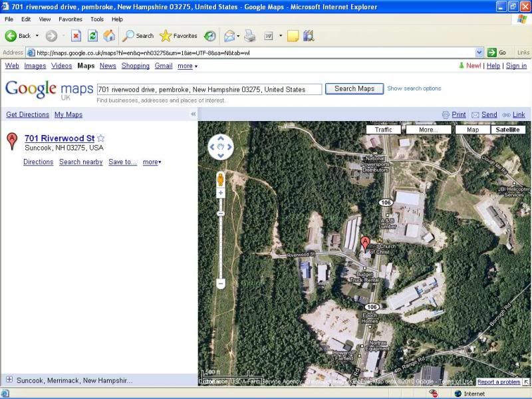Screen dimensions: 532x399
Task: Open the Gmail link
Action: tap(164, 66)
